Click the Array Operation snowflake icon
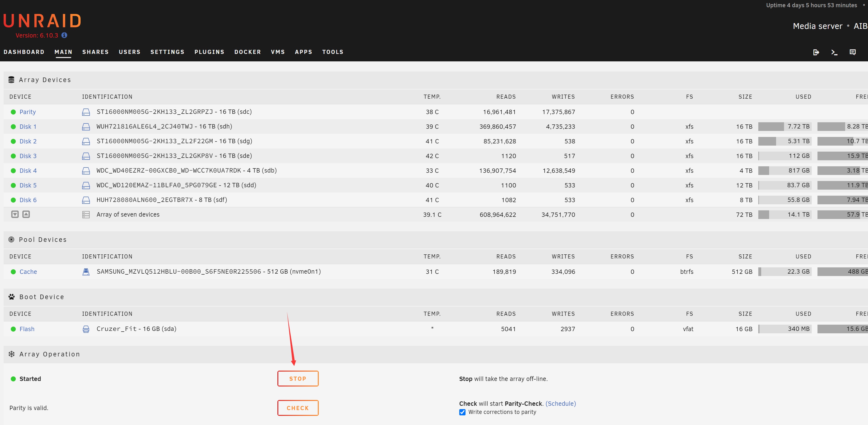Screen dimensions: 868x425 pos(12,354)
